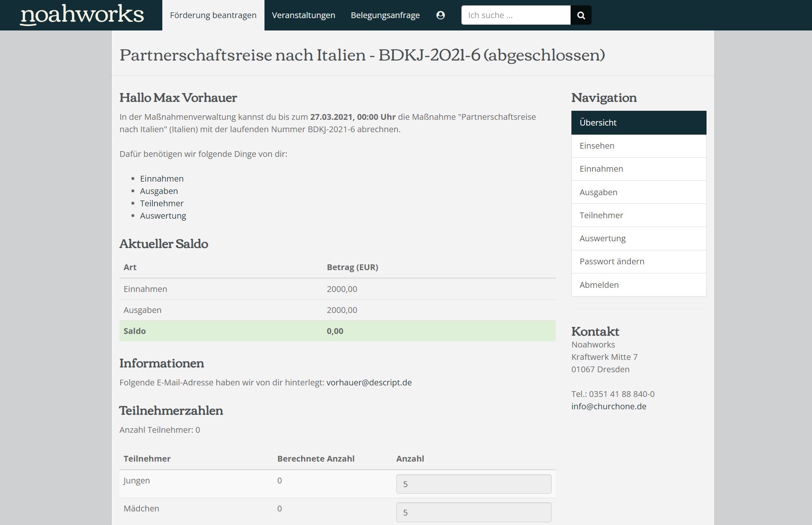Click the noahworks logo
812x525 pixels.
pos(81,15)
